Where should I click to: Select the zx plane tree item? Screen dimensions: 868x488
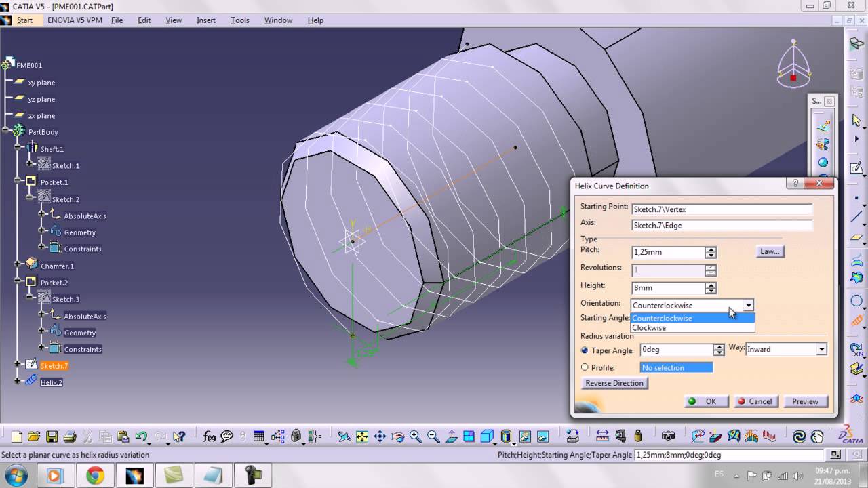point(41,116)
